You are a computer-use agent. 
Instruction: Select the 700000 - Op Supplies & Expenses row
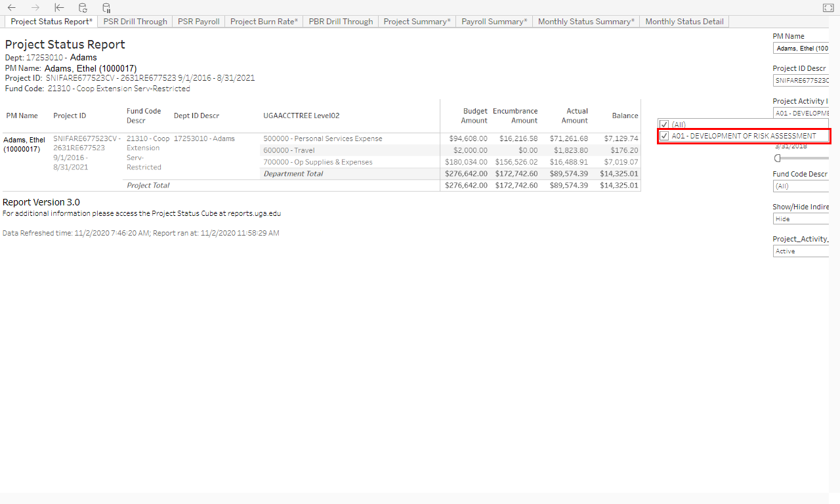(318, 162)
